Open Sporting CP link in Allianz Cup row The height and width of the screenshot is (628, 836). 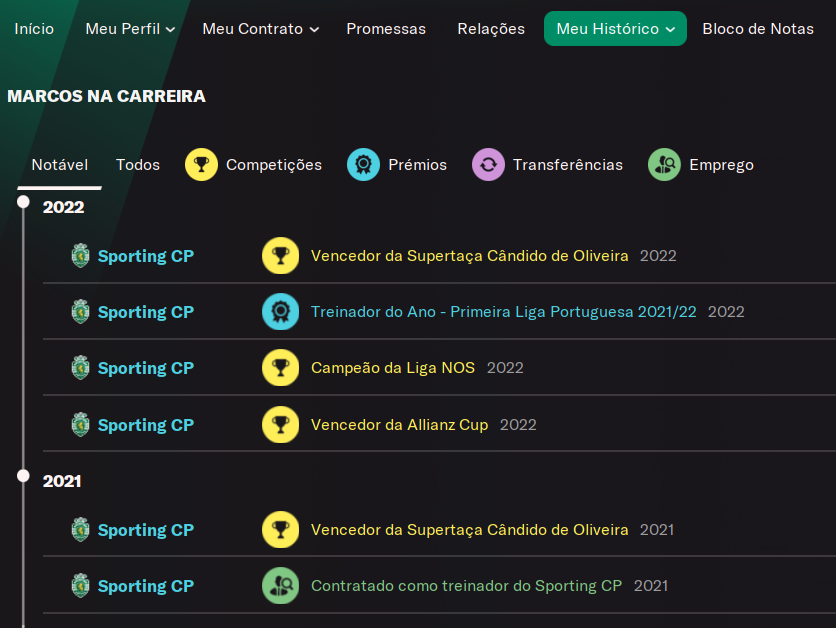point(146,425)
